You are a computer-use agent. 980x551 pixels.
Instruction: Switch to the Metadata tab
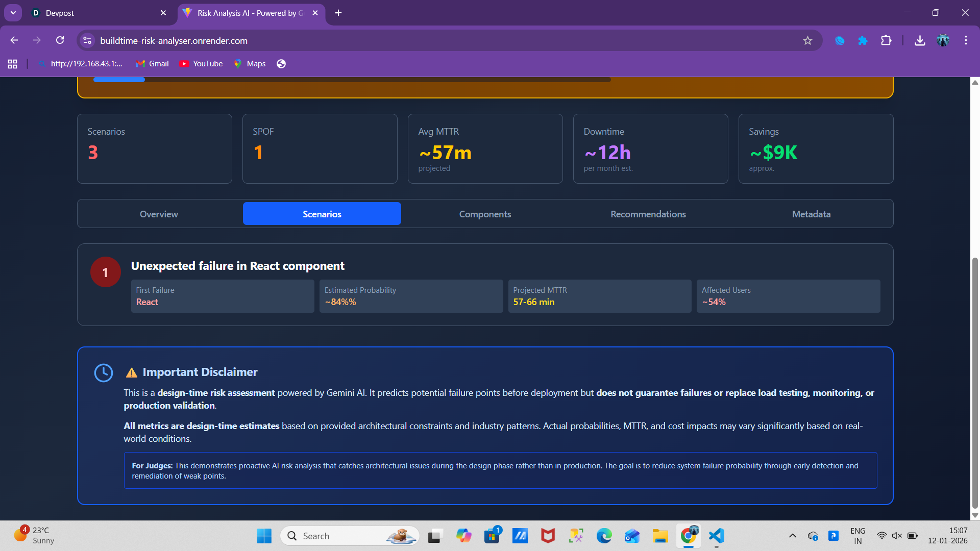(811, 214)
